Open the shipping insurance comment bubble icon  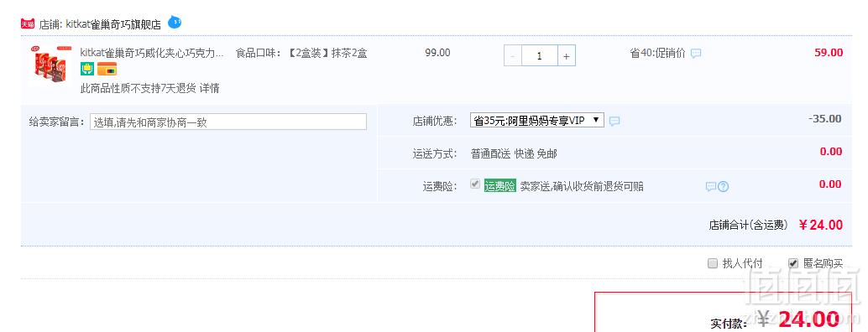point(711,187)
